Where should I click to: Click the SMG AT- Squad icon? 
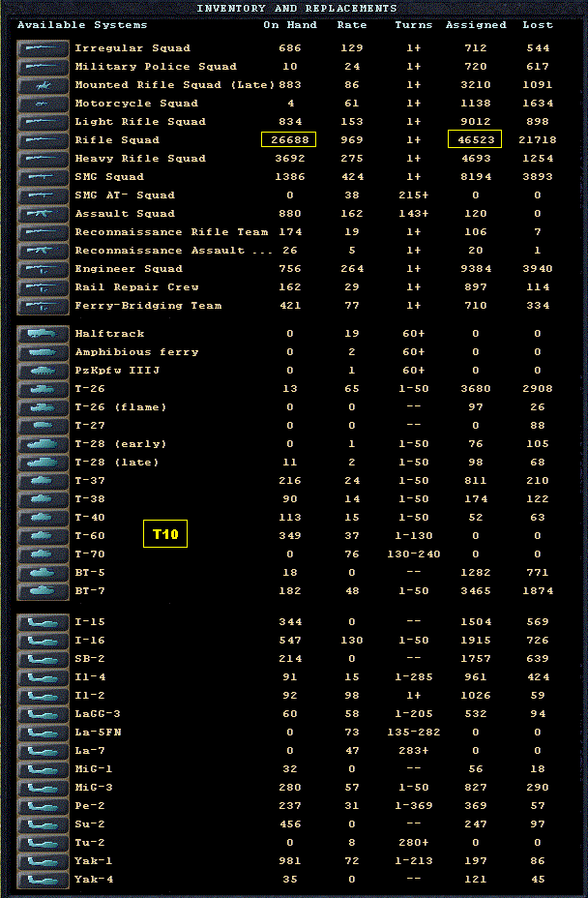[x=43, y=195]
